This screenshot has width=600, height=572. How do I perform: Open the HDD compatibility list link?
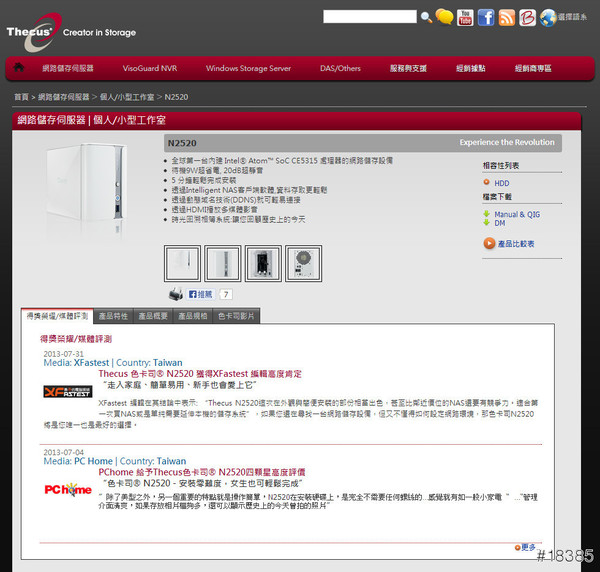point(502,183)
